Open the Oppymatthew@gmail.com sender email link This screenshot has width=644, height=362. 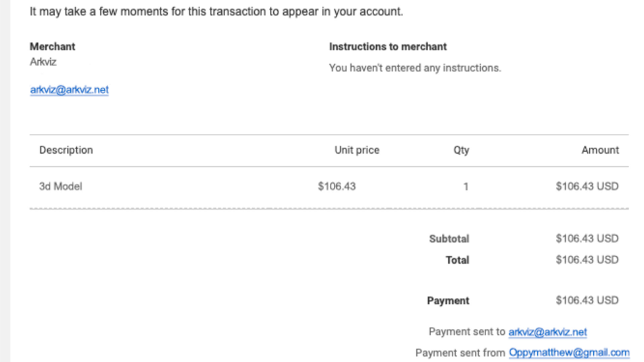(569, 353)
